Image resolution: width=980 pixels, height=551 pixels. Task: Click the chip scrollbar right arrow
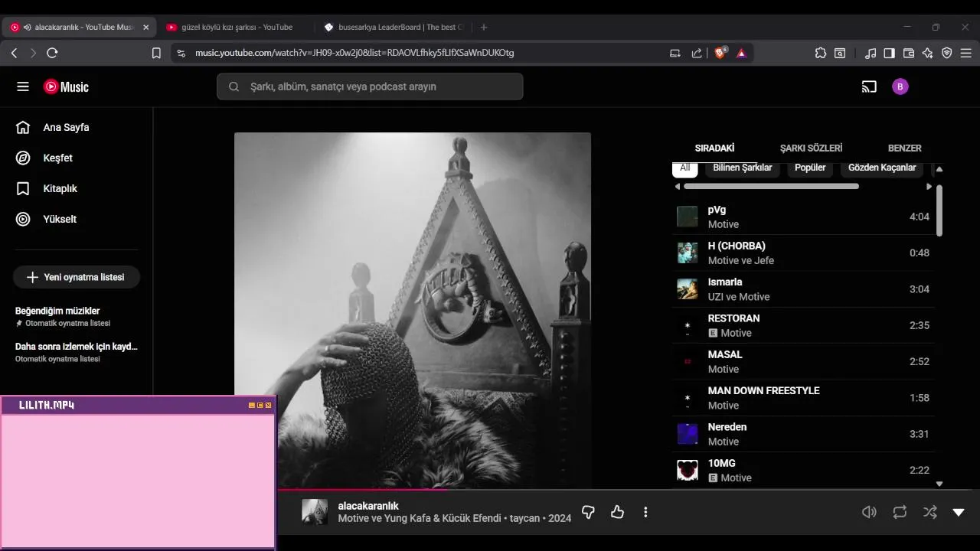point(929,186)
